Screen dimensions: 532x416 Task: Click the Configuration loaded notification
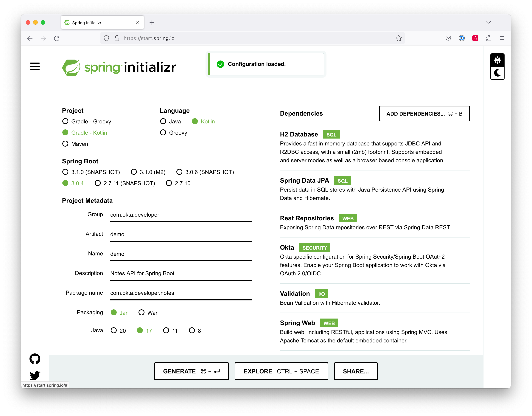coord(266,64)
